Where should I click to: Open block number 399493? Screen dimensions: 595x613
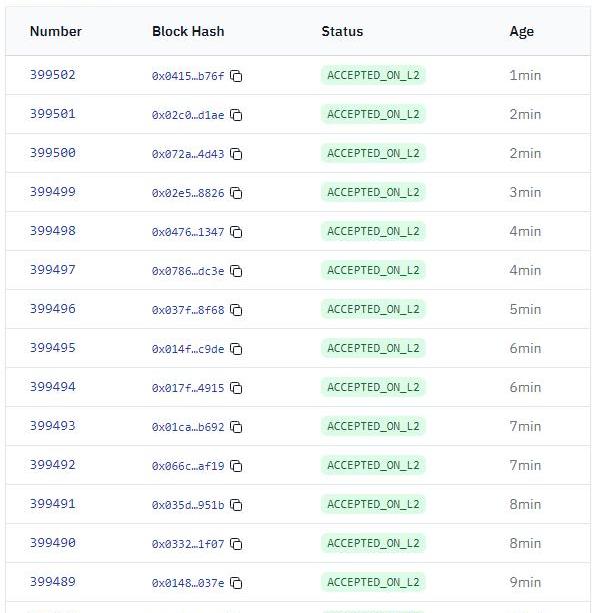click(53, 425)
